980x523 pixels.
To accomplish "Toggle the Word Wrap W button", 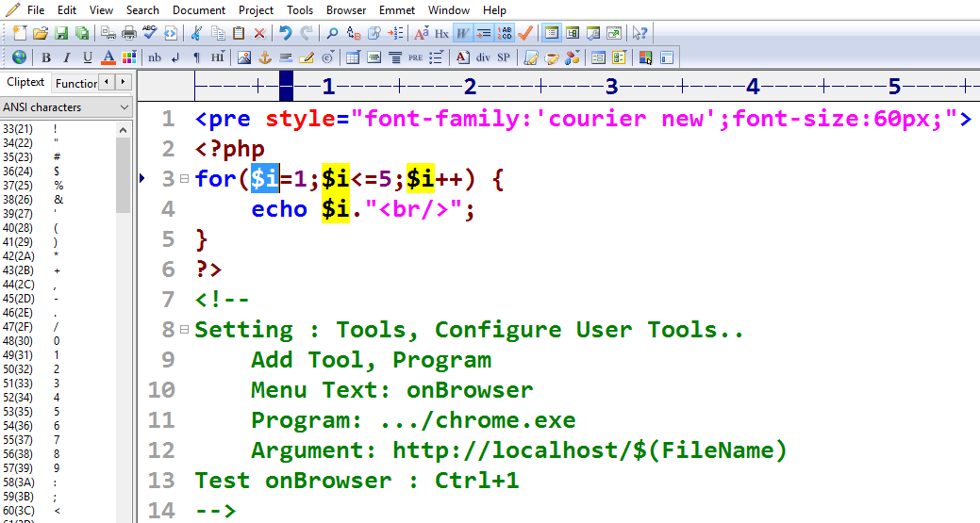I will 462,33.
